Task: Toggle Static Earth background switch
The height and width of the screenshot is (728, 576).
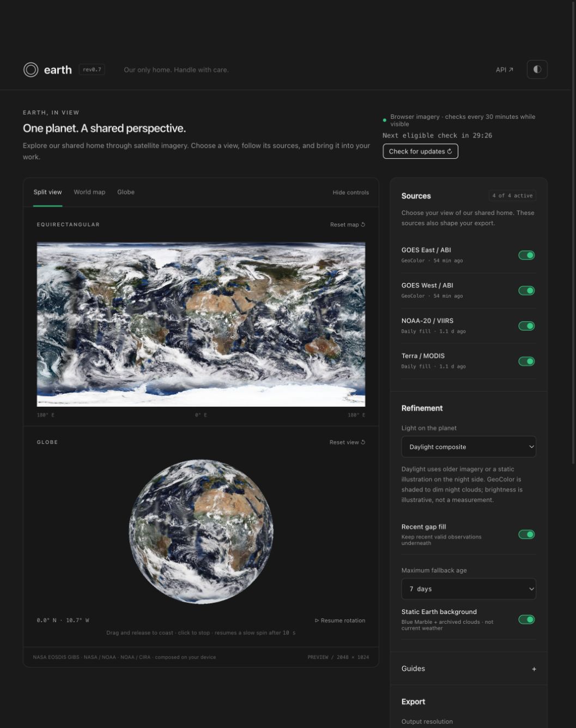Action: coord(526,619)
